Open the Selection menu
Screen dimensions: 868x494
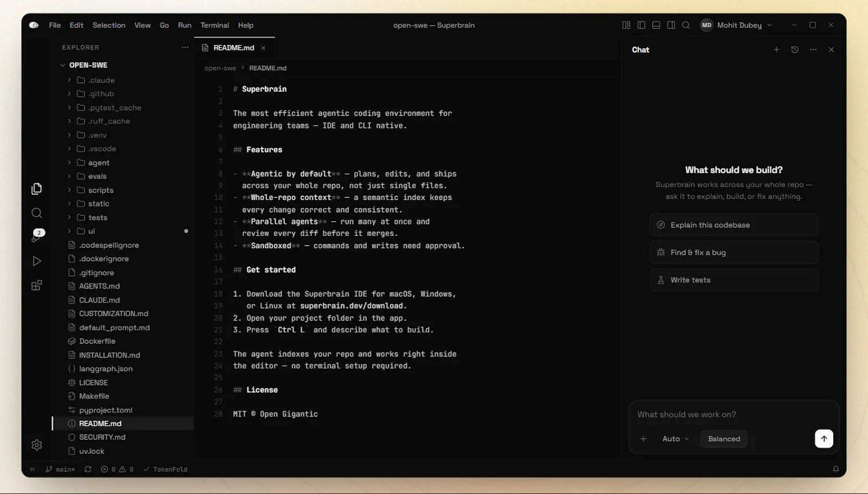pos(108,25)
